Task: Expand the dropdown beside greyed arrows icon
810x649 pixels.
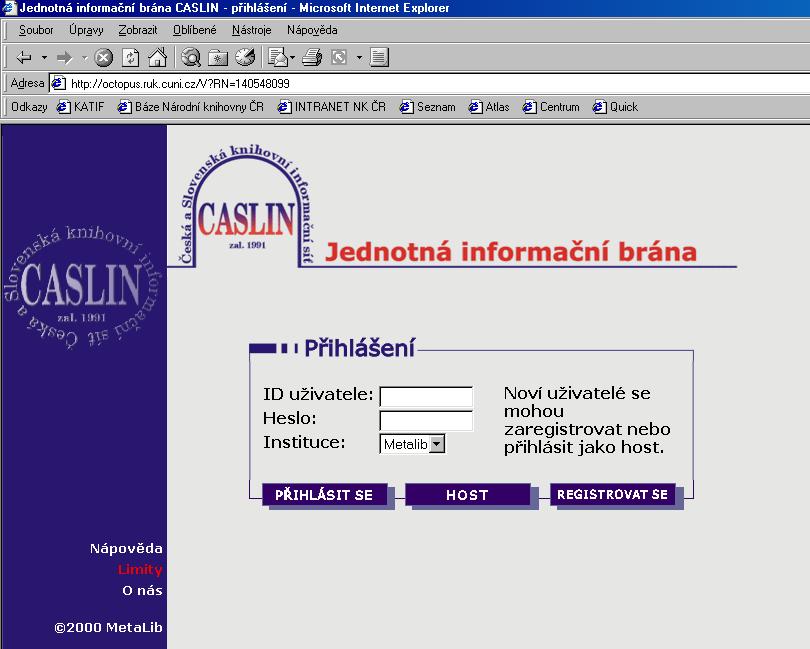Action: tap(359, 57)
